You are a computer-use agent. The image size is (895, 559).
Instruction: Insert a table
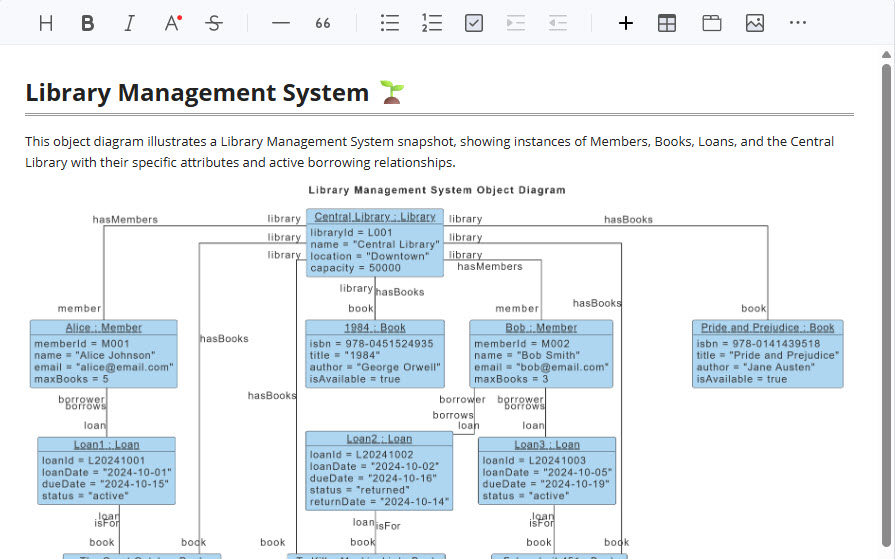tap(667, 23)
